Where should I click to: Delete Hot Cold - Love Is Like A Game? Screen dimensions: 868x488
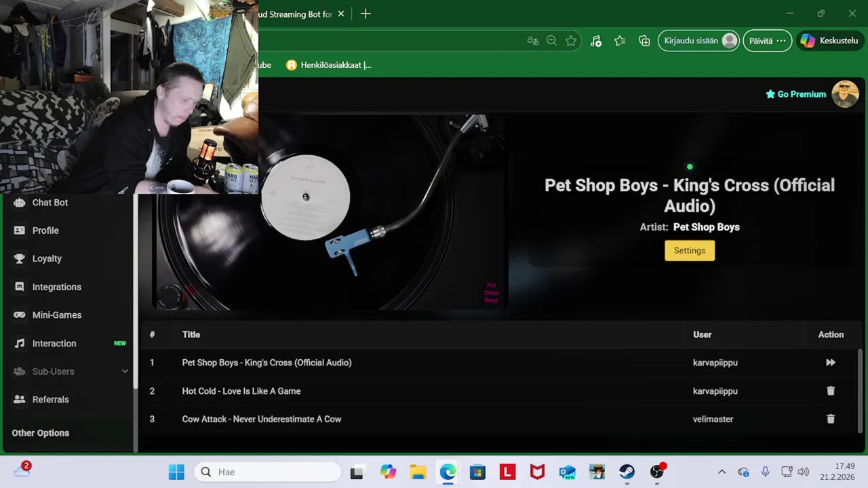coord(831,391)
